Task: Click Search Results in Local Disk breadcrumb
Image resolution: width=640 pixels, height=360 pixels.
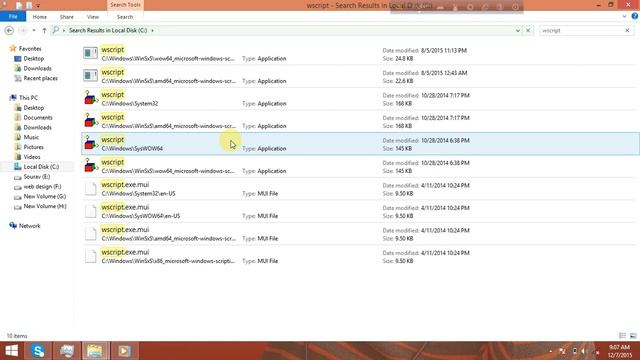Action: [108, 31]
